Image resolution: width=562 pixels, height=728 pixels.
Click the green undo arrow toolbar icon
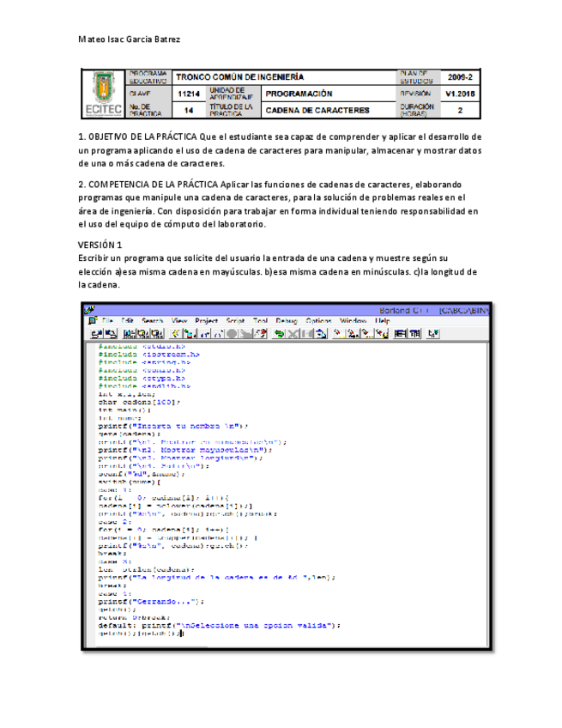[x=279, y=333]
